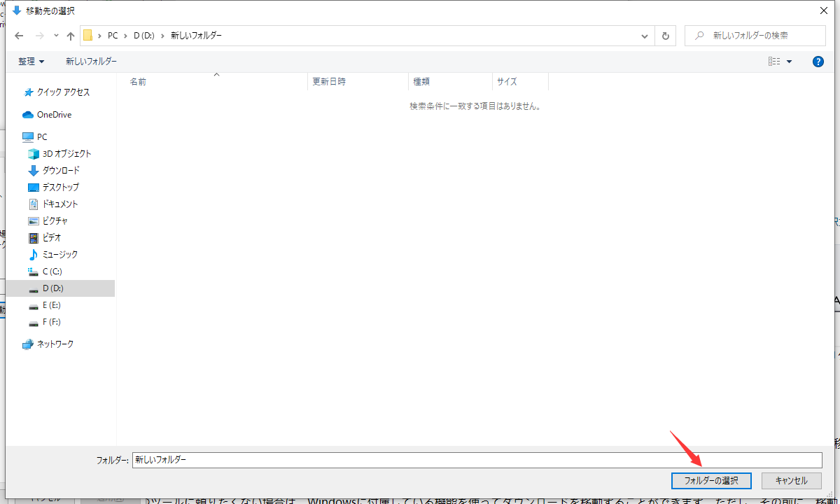This screenshot has height=504, width=840.
Task: Click the up one level arrow
Action: 70,36
